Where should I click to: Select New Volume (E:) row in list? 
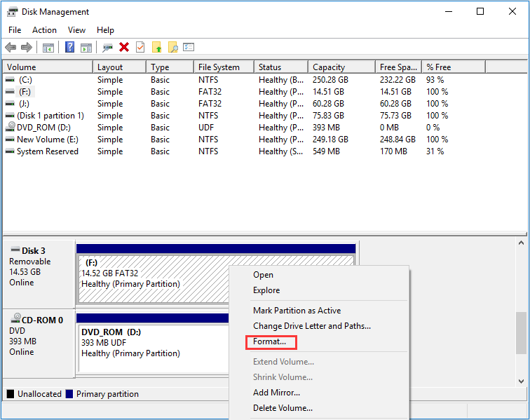[x=47, y=140]
